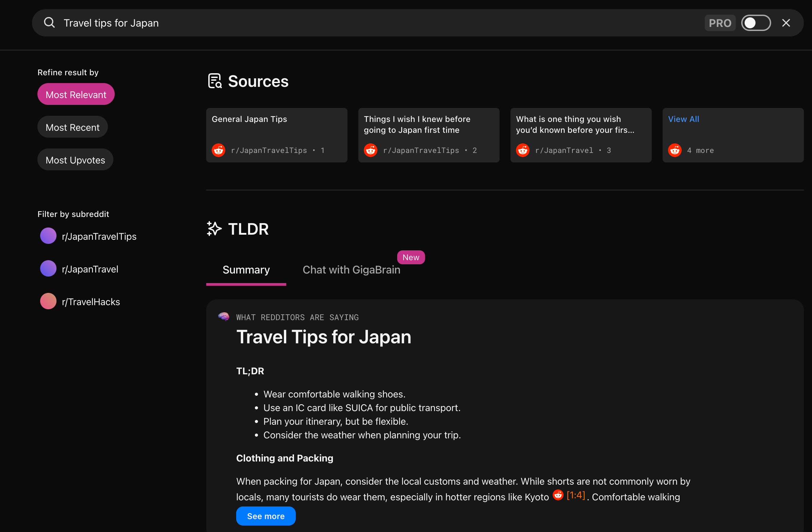Sort results by Most Recent
The width and height of the screenshot is (812, 532).
coord(72,127)
